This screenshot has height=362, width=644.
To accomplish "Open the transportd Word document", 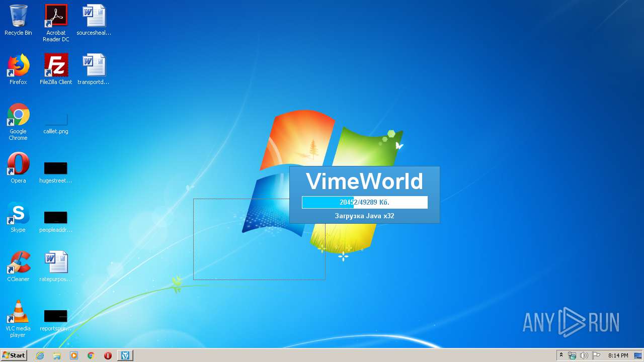I will pyautogui.click(x=94, y=69).
